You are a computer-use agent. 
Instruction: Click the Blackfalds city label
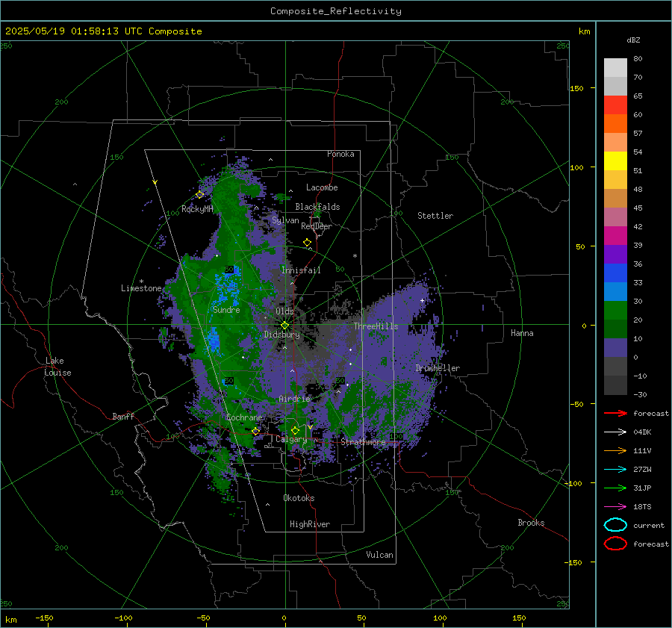[x=317, y=207]
